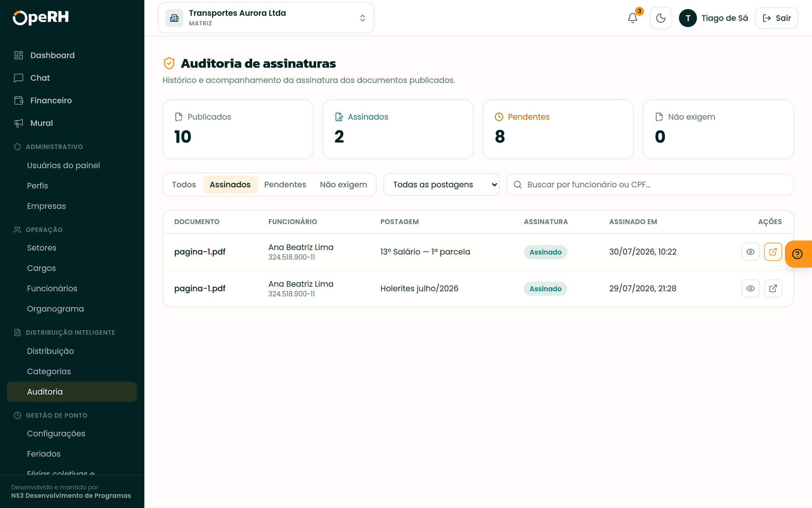Image resolution: width=812 pixels, height=508 pixels.
Task: Open Dashboard in sidebar
Action: coord(72,55)
